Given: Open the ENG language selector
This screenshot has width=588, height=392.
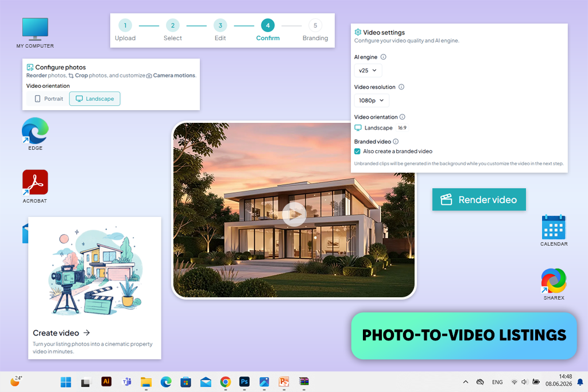Looking at the screenshot, I should point(497,382).
